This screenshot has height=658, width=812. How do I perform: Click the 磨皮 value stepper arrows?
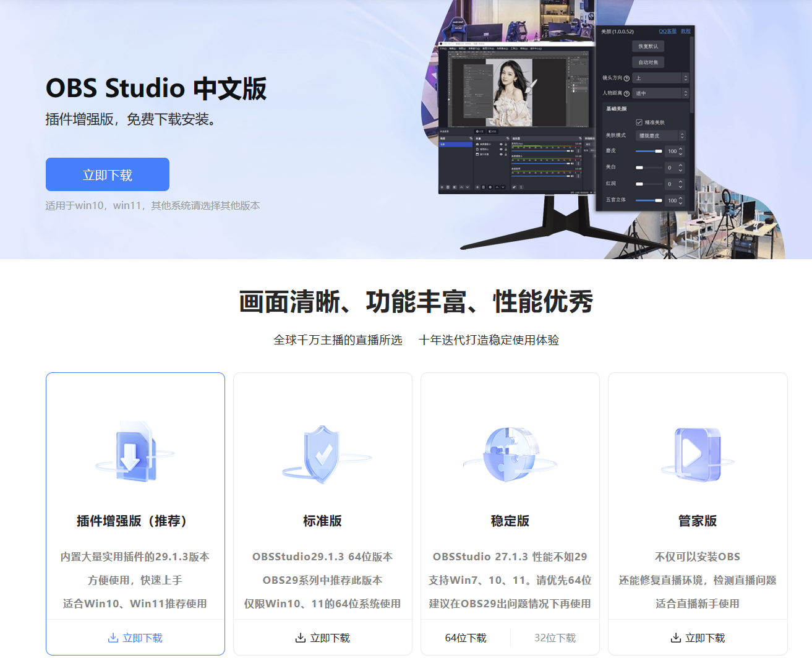tap(681, 151)
